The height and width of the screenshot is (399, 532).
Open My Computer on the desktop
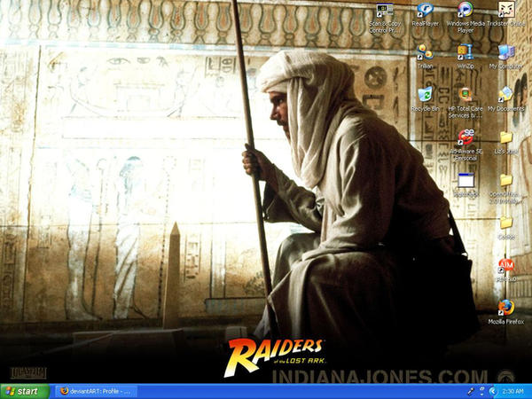pos(506,57)
